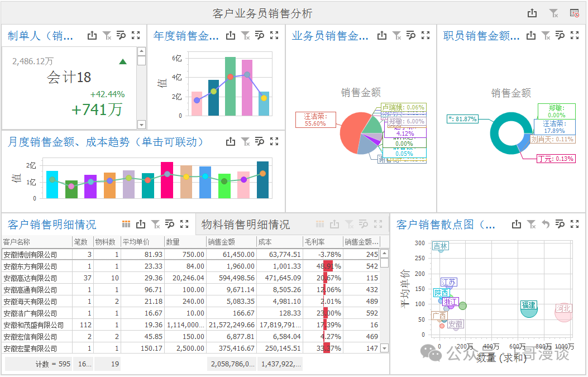Image resolution: width=588 pixels, height=377 pixels.
Task: Click the tallest green bar in yearly chart
Action: pos(230,86)
